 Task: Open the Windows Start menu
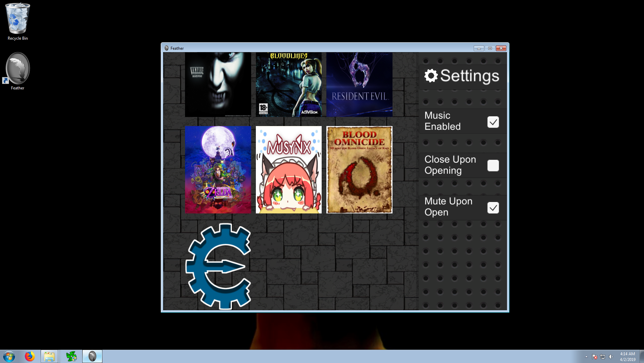(x=9, y=356)
